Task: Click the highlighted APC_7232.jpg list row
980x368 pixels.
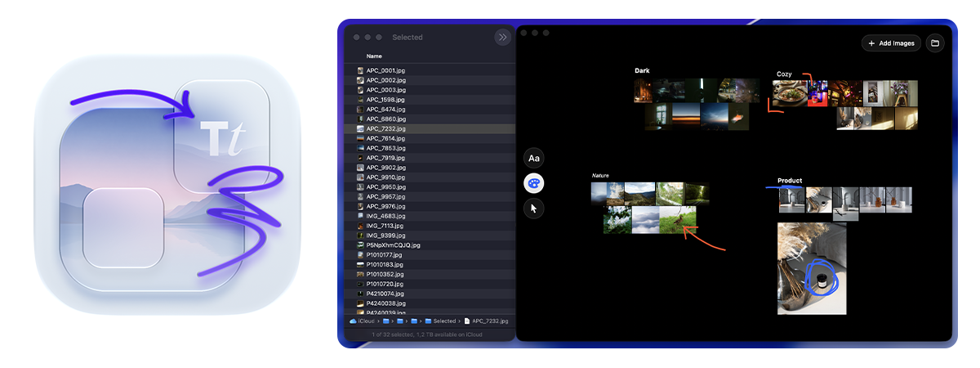Action: point(430,128)
